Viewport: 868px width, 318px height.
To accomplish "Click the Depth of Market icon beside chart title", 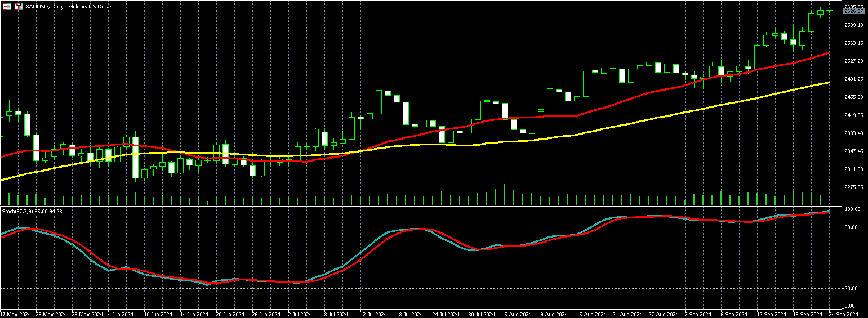I will [x=20, y=6].
